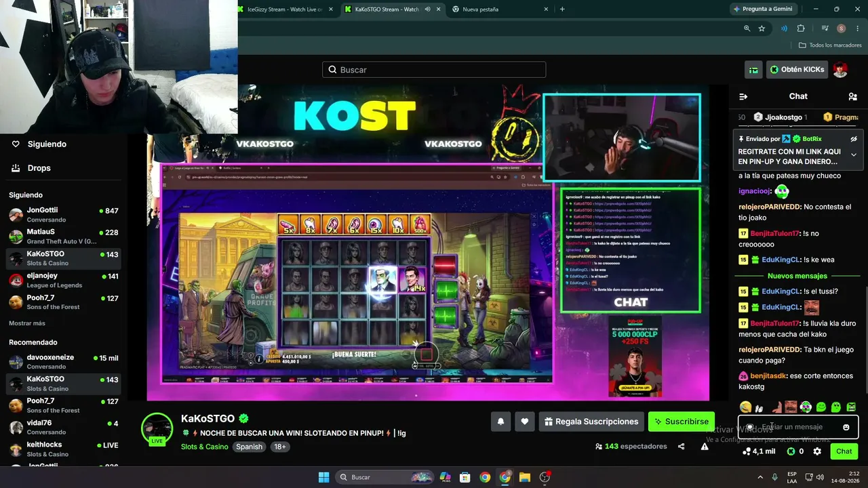Viewport: 868px width, 488px height.
Task: Open the media controls icon in Chrome toolbar
Action: 825,28
